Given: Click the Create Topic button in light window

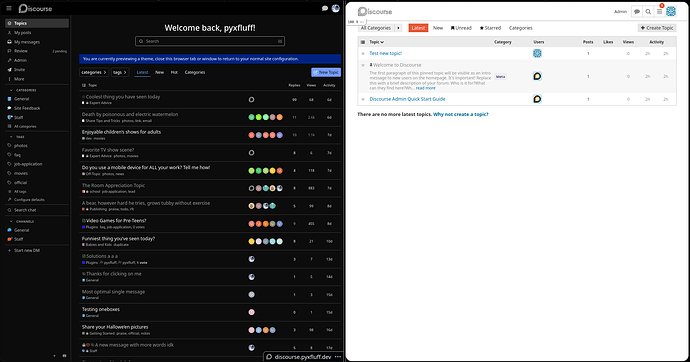Looking at the screenshot, I should [657, 28].
